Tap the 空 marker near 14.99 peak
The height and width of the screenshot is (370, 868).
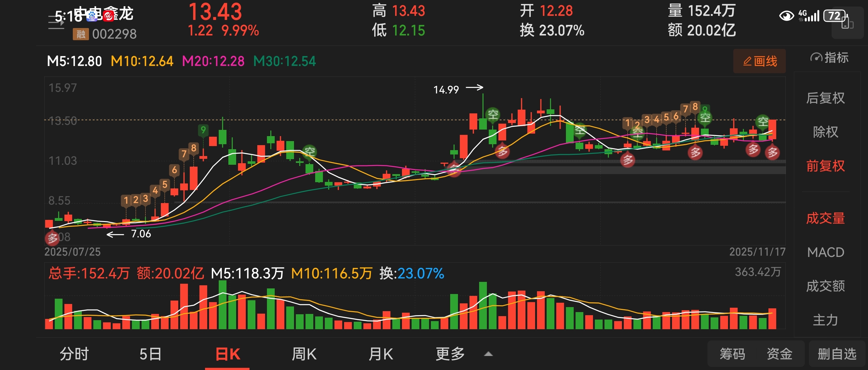pyautogui.click(x=493, y=114)
